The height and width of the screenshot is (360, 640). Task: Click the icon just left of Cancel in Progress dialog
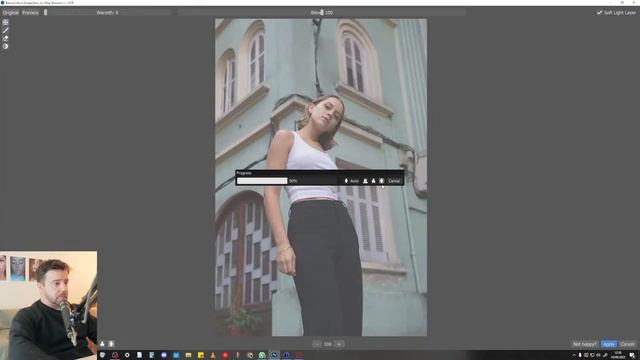coord(382,181)
